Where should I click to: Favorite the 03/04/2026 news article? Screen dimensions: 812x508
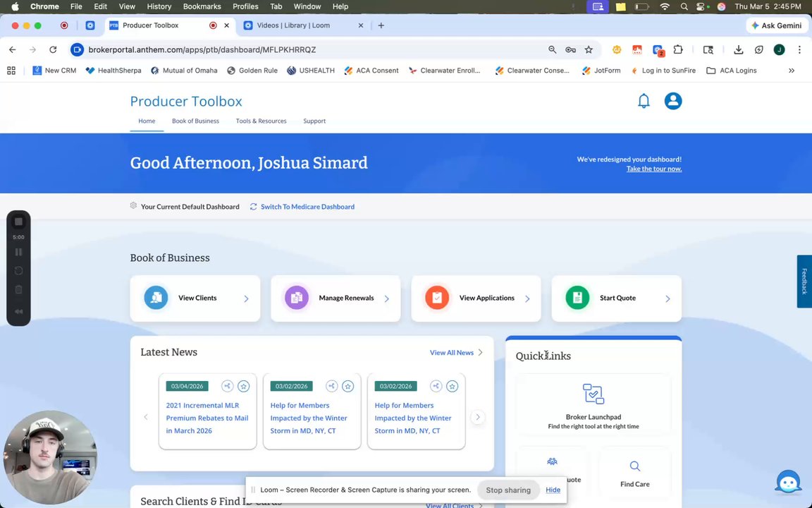pyautogui.click(x=243, y=386)
